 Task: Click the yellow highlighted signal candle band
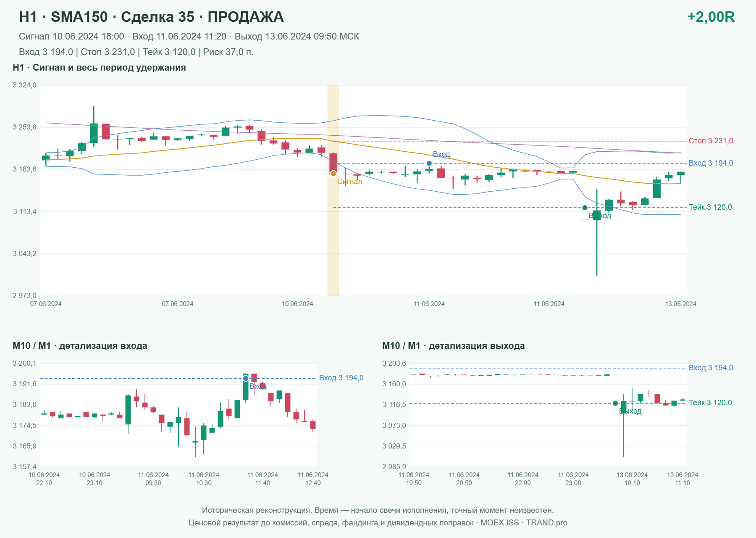(x=333, y=190)
